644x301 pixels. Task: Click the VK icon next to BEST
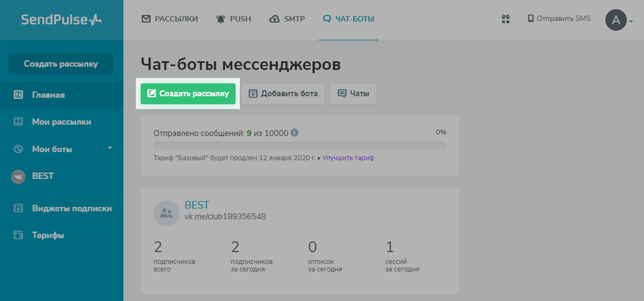click(x=18, y=176)
